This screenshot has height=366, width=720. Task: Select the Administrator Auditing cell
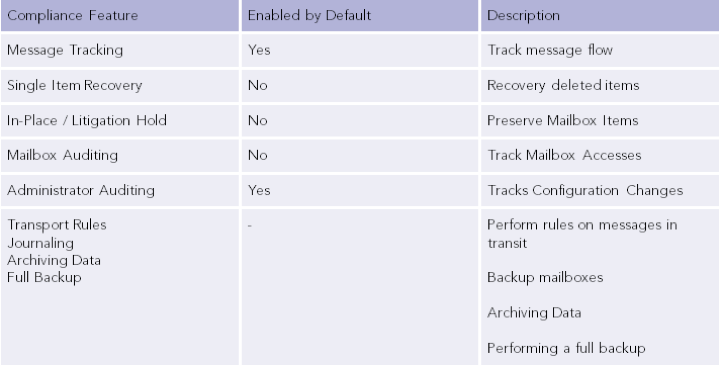pos(120,190)
